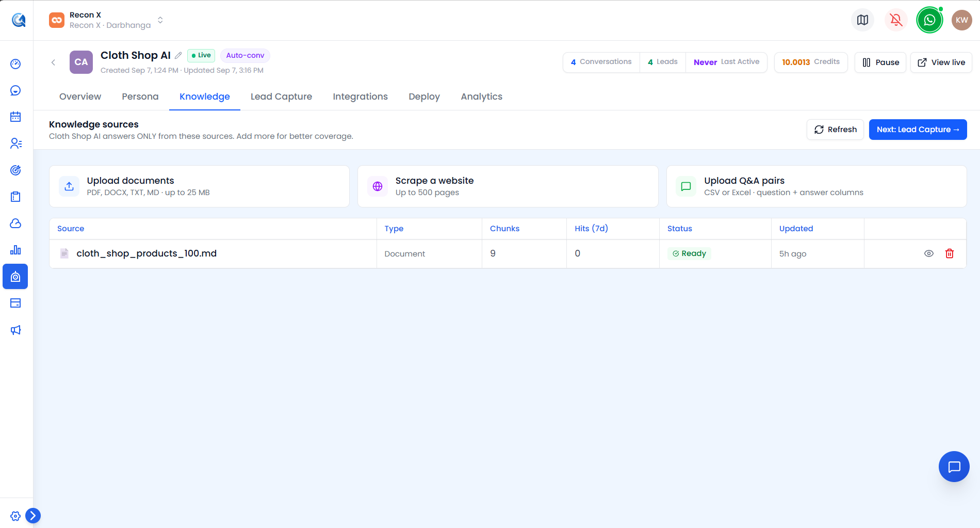Viewport: 980px width, 528px height.
Task: Click the muted notifications bell icon
Action: point(896,20)
